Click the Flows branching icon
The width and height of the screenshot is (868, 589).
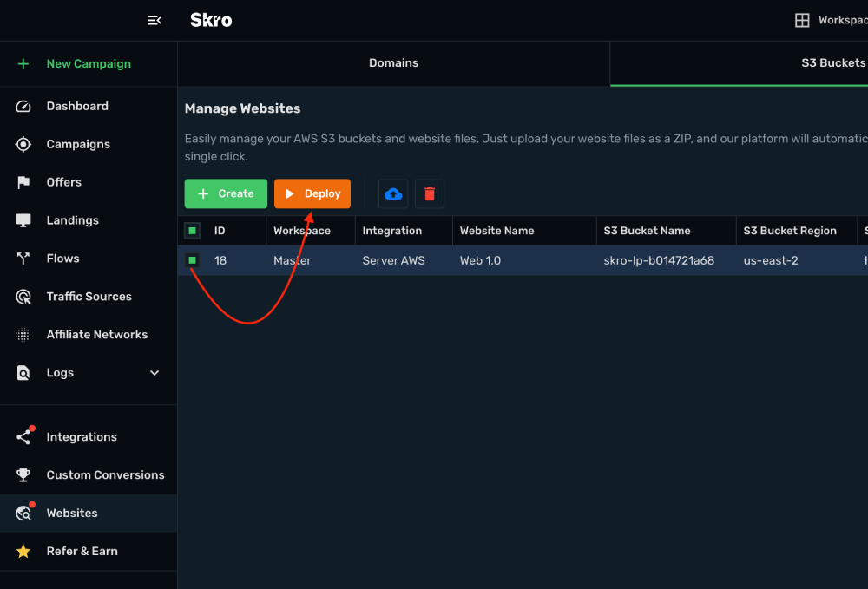[x=23, y=259]
